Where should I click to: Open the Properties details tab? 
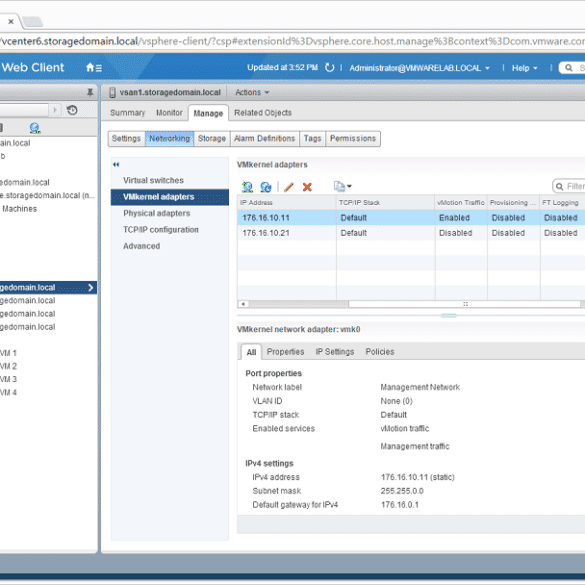285,352
